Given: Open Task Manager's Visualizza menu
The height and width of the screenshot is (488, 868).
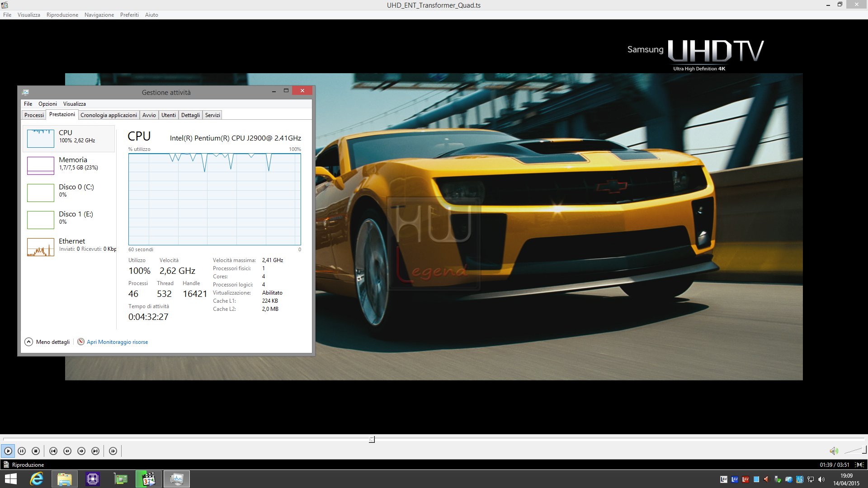Looking at the screenshot, I should (x=75, y=104).
